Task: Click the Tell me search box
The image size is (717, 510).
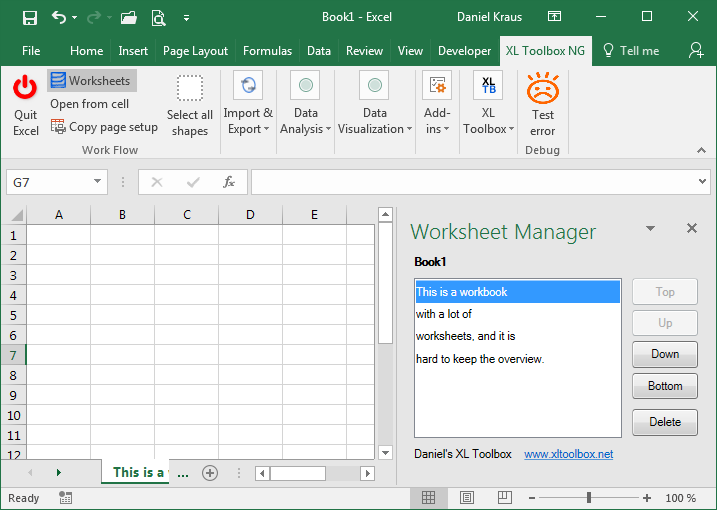Action: 631,51
